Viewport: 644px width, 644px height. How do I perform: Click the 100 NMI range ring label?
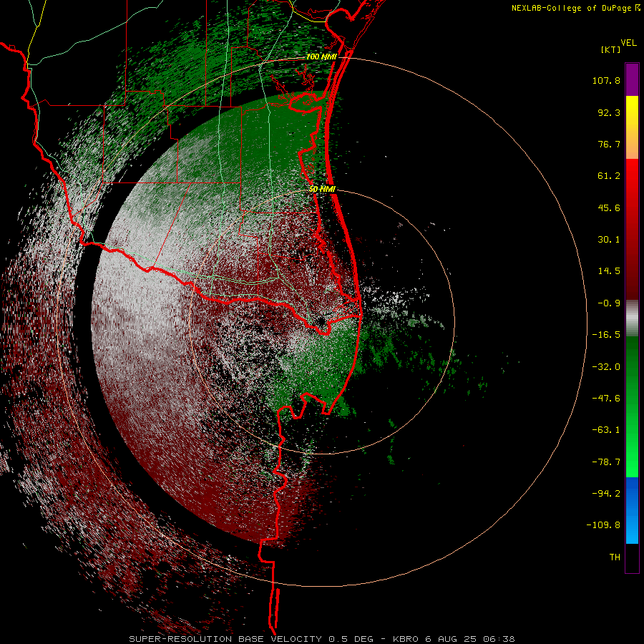pyautogui.click(x=321, y=57)
